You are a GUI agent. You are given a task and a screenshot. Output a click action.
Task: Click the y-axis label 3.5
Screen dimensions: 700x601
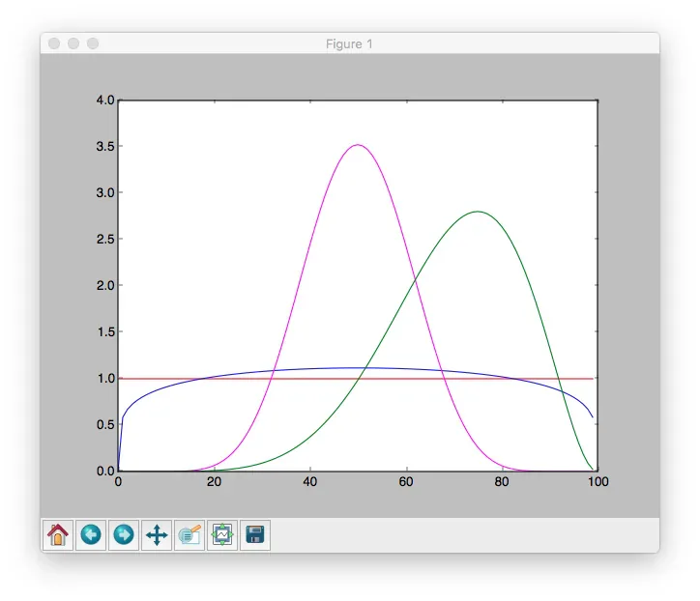pyautogui.click(x=105, y=146)
